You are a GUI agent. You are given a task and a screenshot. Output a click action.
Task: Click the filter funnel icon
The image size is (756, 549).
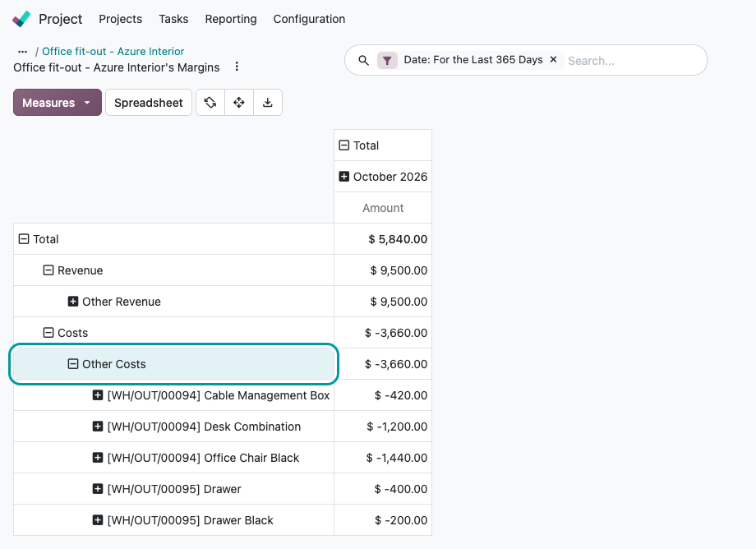pyautogui.click(x=387, y=60)
